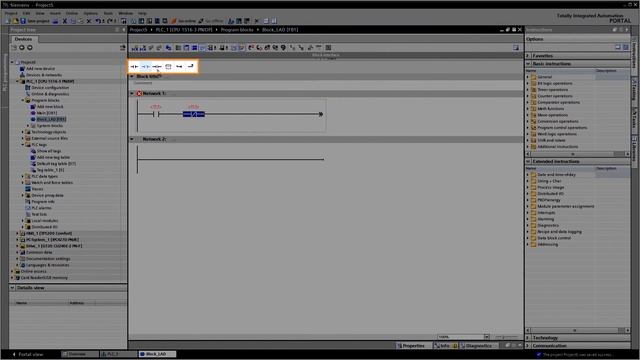The width and height of the screenshot is (640, 360).
Task: Expand the Data block control folder
Action: (x=528, y=238)
